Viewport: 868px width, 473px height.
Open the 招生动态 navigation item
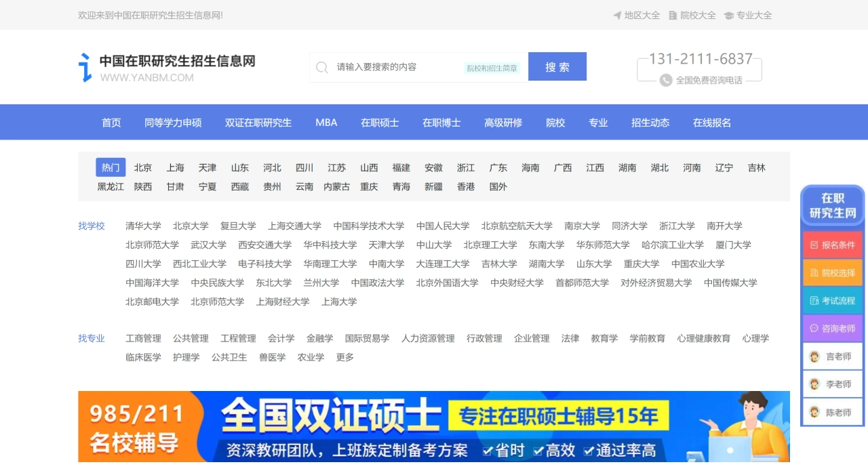650,123
